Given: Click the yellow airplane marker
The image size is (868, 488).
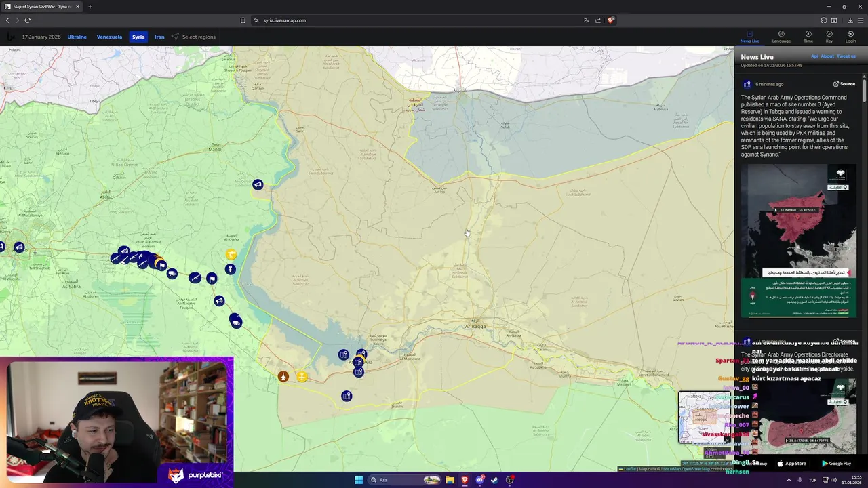Looking at the screenshot, I should click(302, 377).
